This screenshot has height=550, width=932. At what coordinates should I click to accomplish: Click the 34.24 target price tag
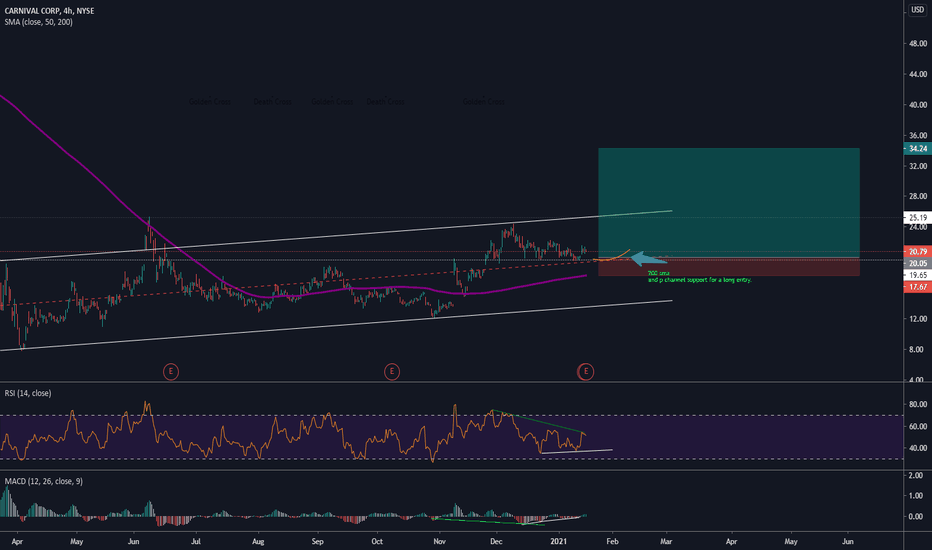click(x=918, y=149)
